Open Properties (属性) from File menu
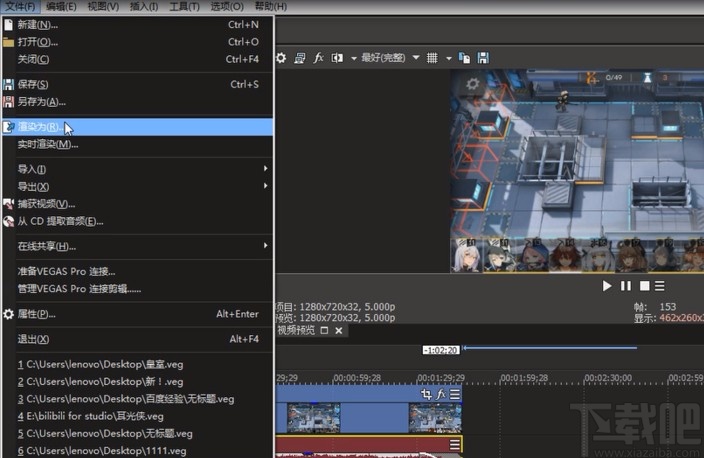The height and width of the screenshot is (458, 704). [36, 314]
